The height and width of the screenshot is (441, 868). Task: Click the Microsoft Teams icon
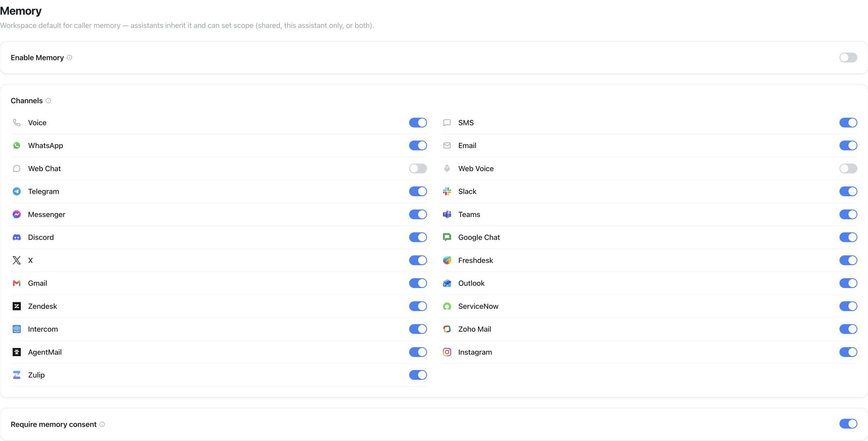pyautogui.click(x=447, y=215)
